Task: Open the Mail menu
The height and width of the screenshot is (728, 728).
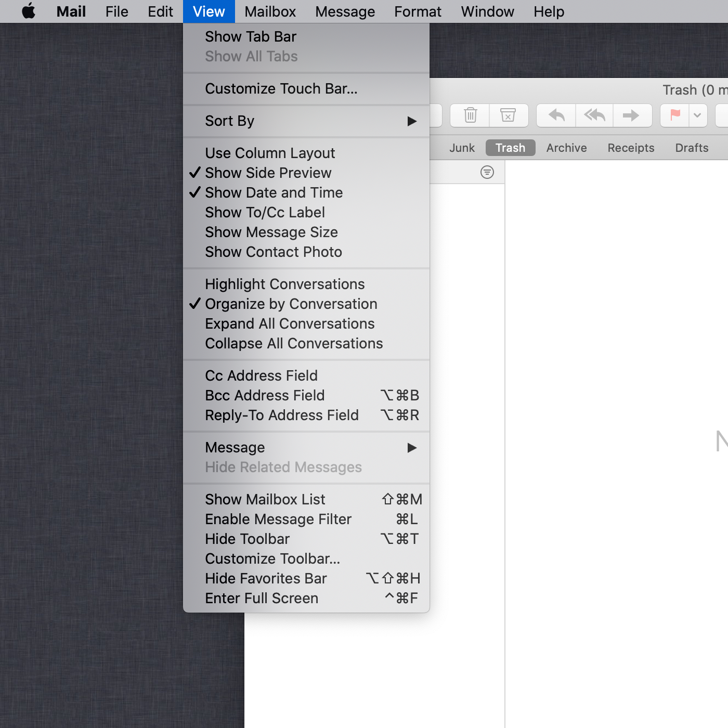Action: point(71,11)
